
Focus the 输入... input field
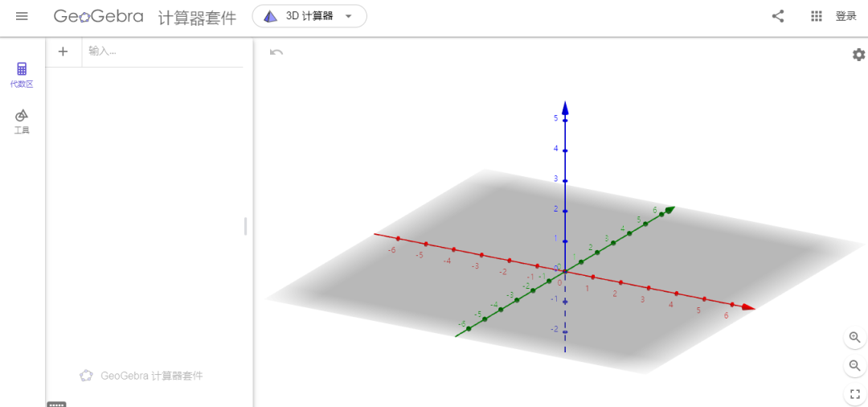162,51
